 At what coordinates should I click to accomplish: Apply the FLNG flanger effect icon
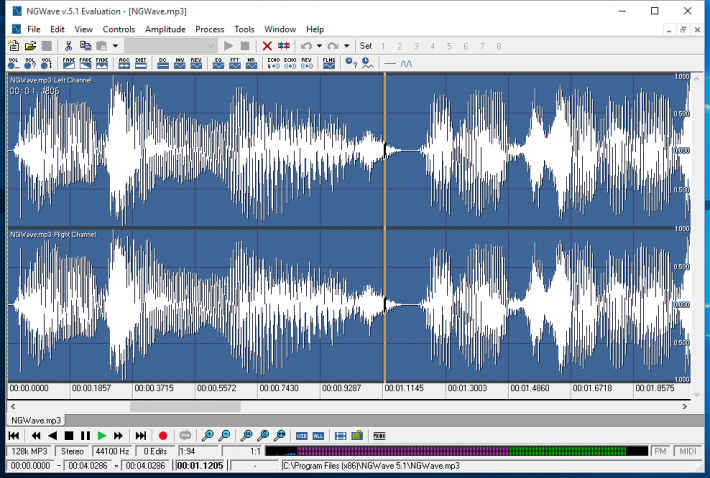329,63
